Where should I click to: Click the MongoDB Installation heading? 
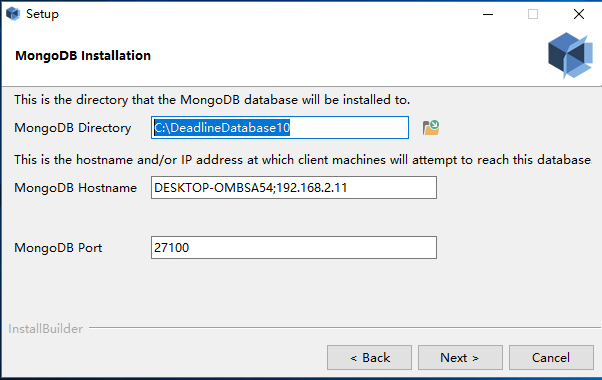[83, 56]
